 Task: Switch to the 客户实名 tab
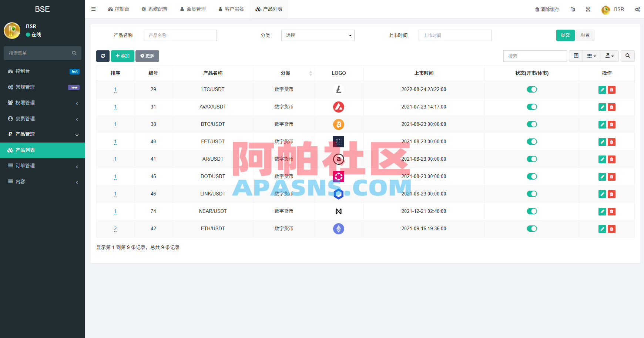[231, 9]
